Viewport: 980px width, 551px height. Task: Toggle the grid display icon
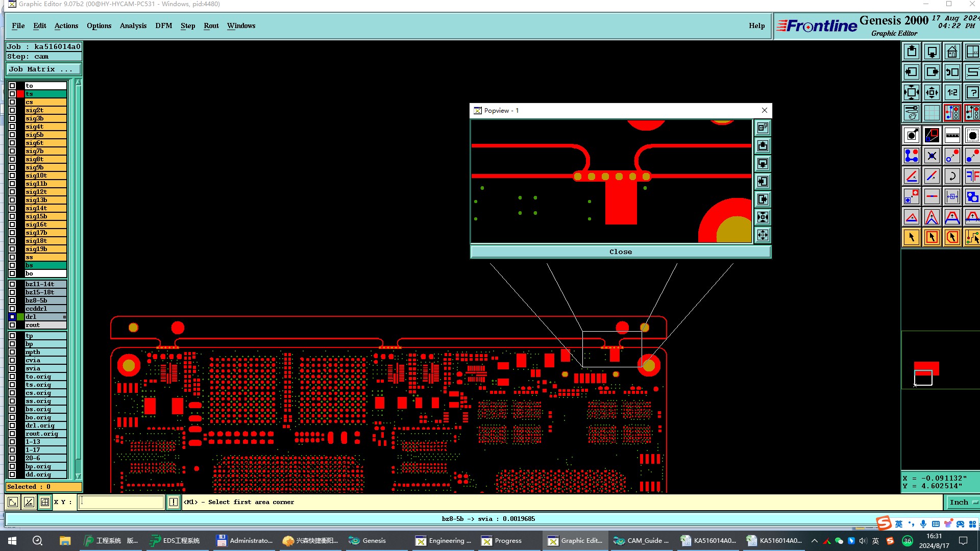click(x=932, y=113)
